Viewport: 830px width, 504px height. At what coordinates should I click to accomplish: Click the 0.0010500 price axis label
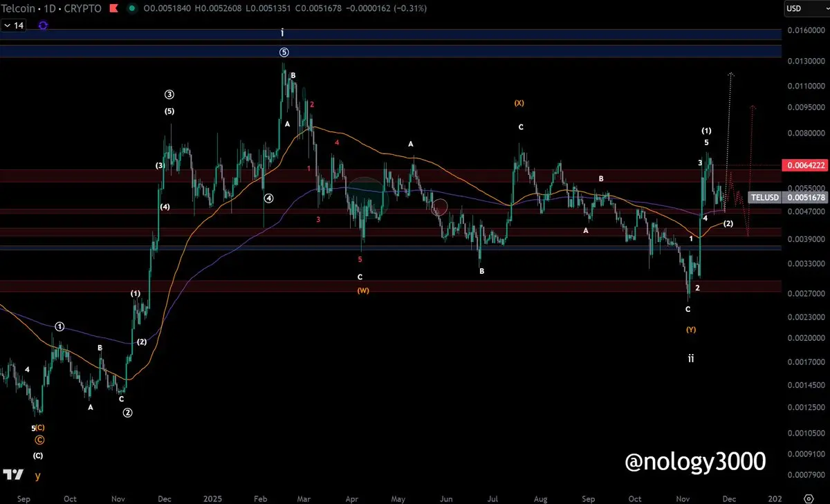click(805, 433)
